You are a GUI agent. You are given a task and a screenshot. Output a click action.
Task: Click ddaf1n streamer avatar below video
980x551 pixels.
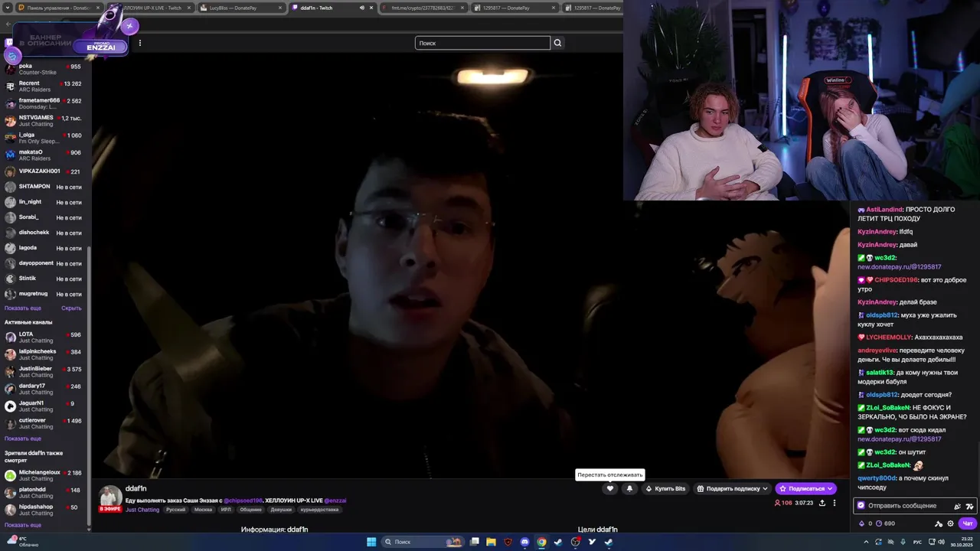[110, 497]
